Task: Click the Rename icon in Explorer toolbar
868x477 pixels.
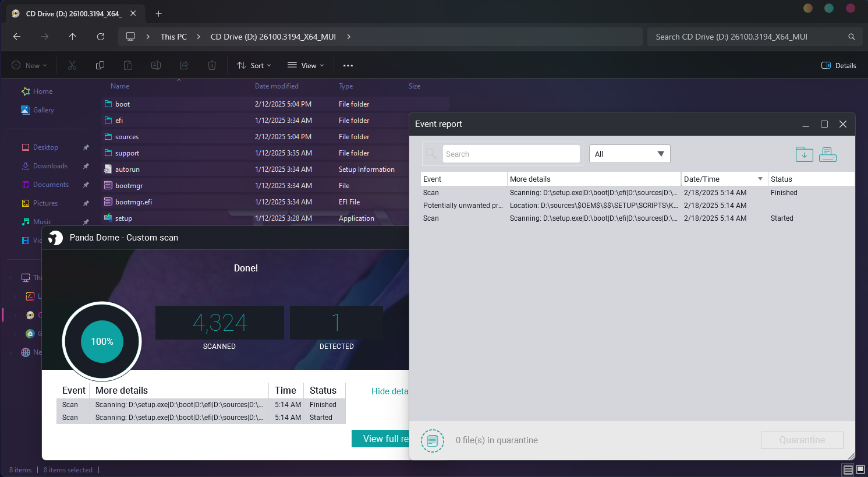Action: 156,65
